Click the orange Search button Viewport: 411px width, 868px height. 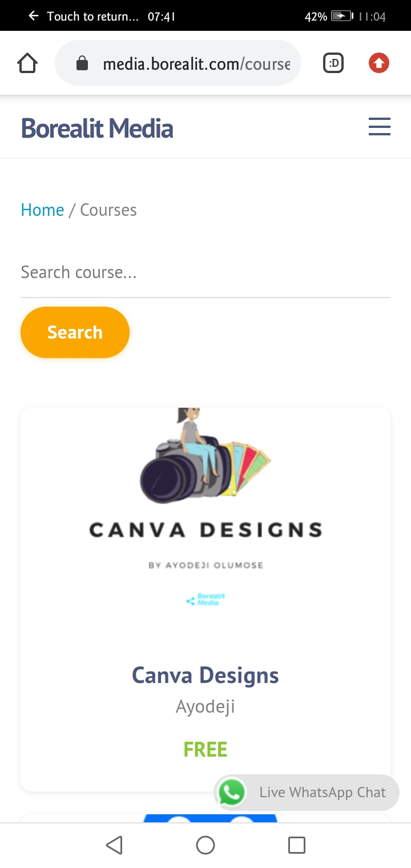(75, 332)
